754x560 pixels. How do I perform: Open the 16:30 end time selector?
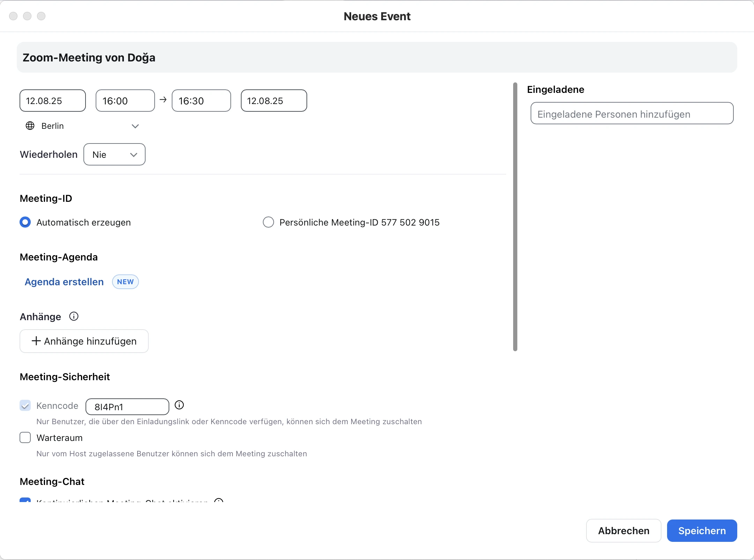[201, 101]
